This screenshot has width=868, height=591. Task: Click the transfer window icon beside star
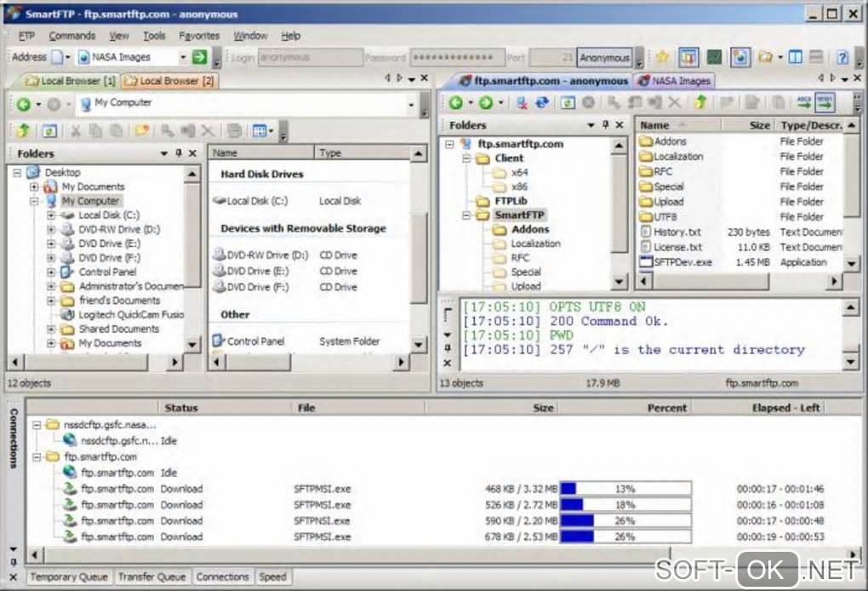(x=688, y=57)
